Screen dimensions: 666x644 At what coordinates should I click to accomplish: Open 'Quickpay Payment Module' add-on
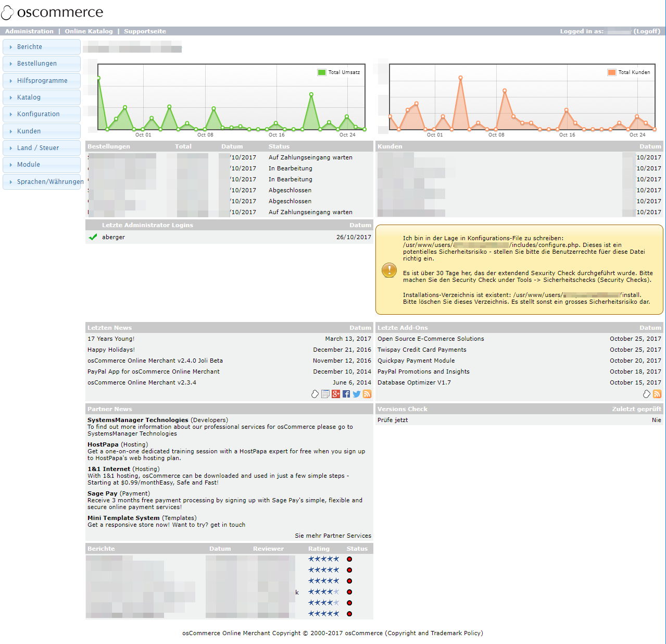pyautogui.click(x=416, y=361)
